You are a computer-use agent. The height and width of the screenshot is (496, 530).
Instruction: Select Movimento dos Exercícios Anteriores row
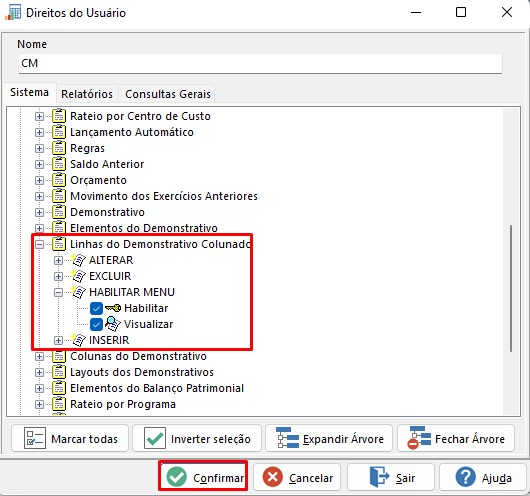tap(164, 196)
